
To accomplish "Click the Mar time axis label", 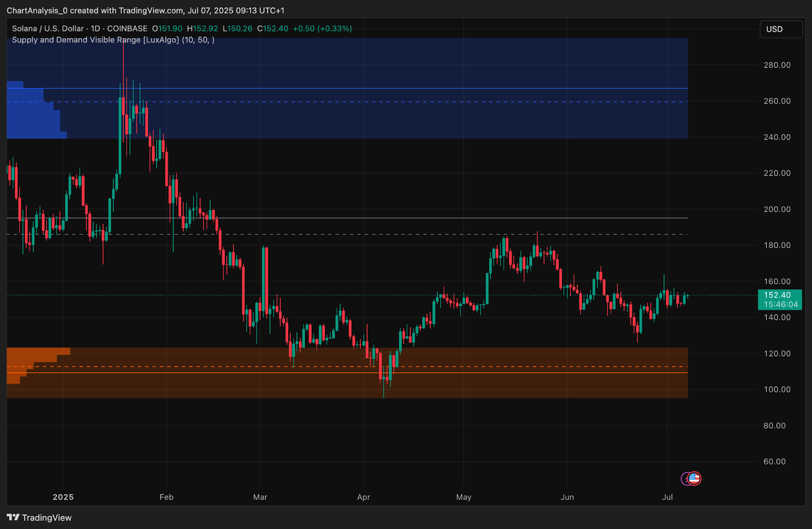I will click(260, 497).
